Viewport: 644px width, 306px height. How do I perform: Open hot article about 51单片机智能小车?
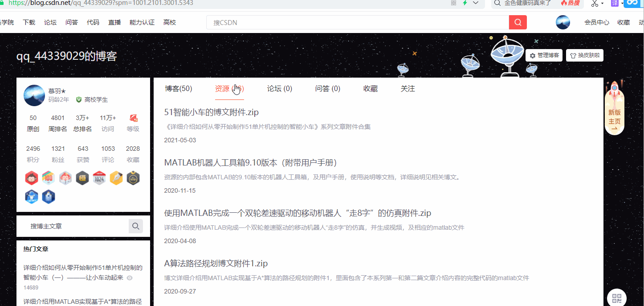[83, 272]
